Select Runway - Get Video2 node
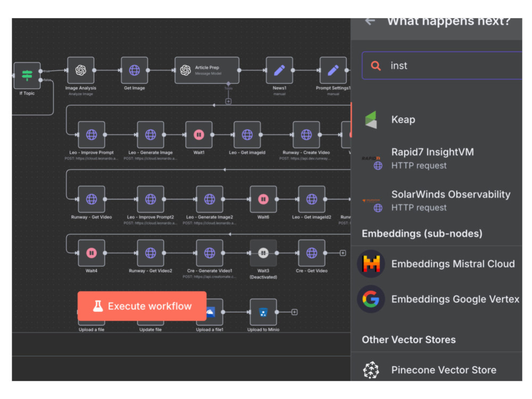Screen dimensions: 532x399 point(151,253)
